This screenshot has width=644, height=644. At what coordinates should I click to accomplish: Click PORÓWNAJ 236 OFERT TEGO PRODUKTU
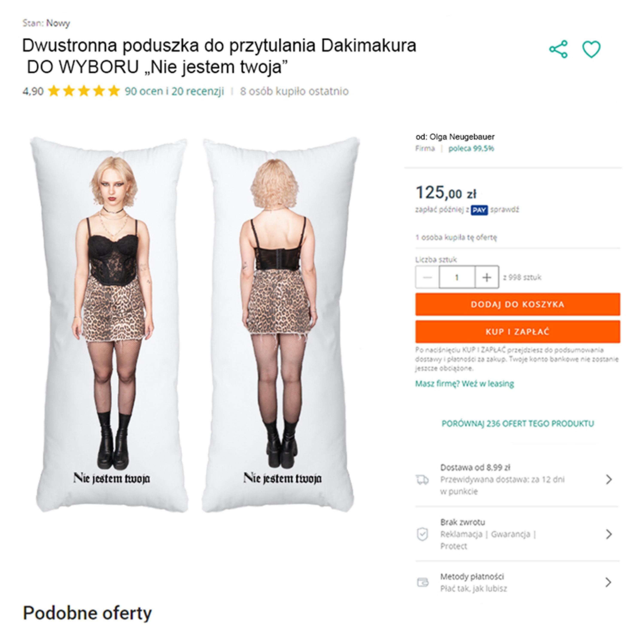click(518, 424)
